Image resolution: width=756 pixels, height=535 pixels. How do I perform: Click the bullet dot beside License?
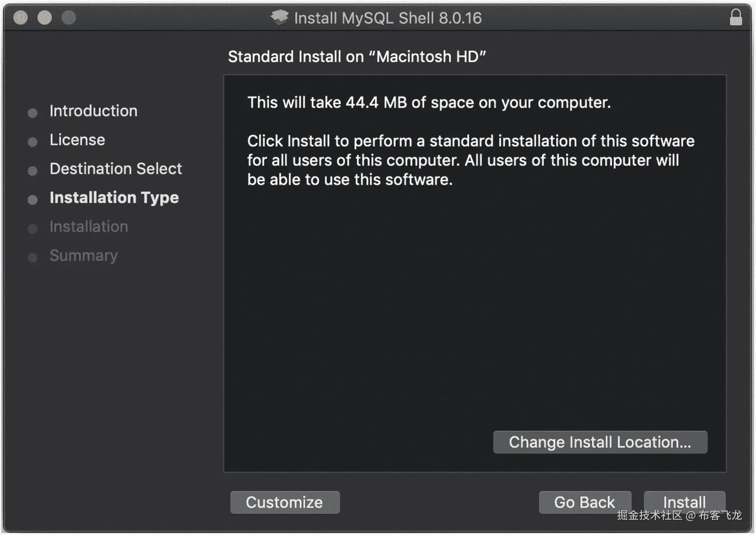point(32,142)
